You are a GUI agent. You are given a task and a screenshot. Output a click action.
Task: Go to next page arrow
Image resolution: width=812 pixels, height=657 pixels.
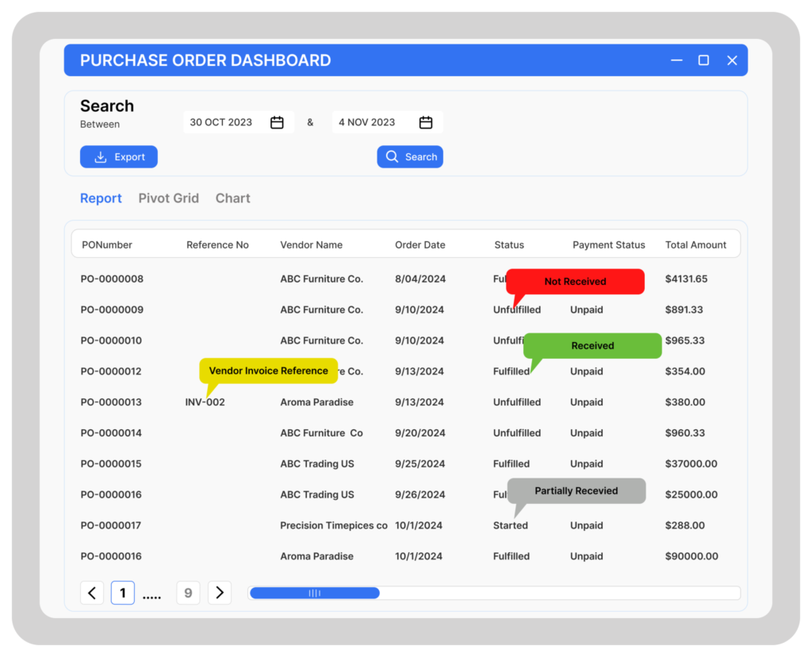pos(220,593)
